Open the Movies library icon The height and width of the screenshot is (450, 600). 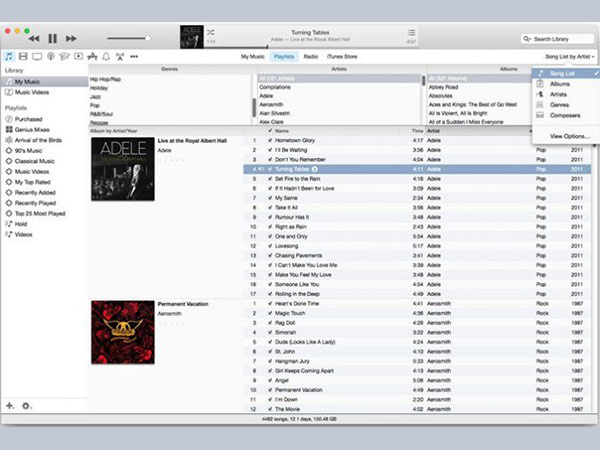click(23, 57)
